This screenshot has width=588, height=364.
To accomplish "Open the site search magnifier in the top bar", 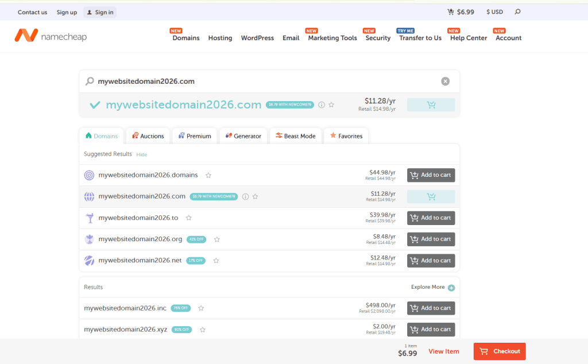I will pyautogui.click(x=517, y=12).
